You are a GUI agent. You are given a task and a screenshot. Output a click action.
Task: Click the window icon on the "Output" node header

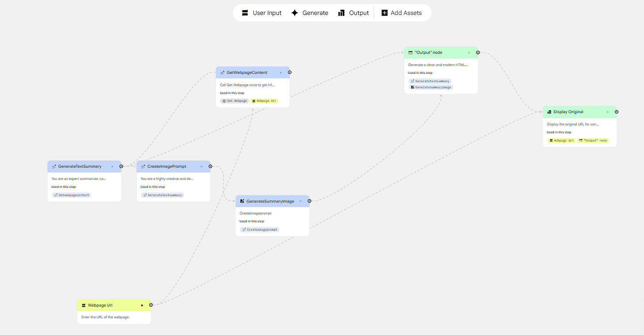(x=410, y=52)
